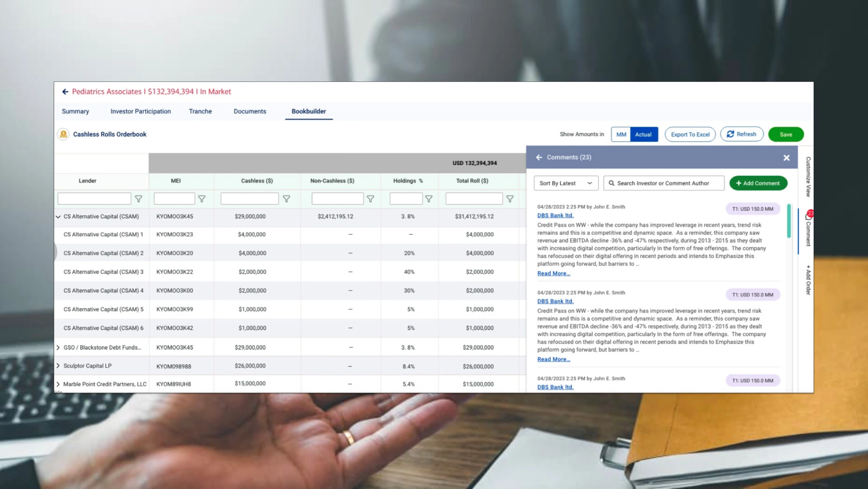The height and width of the screenshot is (489, 868).
Task: Open the Investor Participation tab
Action: tap(141, 112)
